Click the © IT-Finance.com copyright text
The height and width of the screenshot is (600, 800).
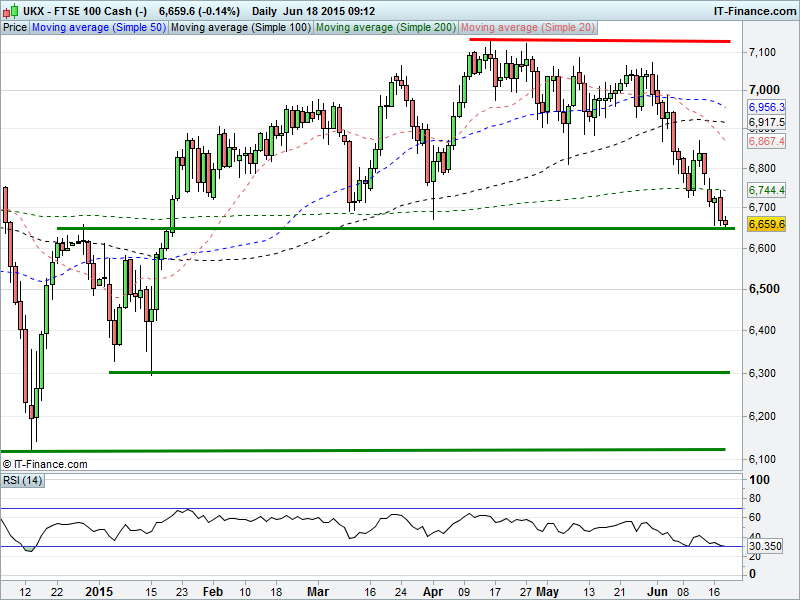click(46, 464)
